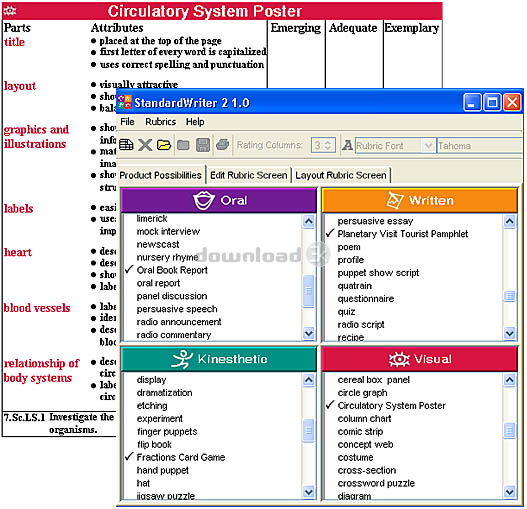Click the delete X toolbar icon

145,145
